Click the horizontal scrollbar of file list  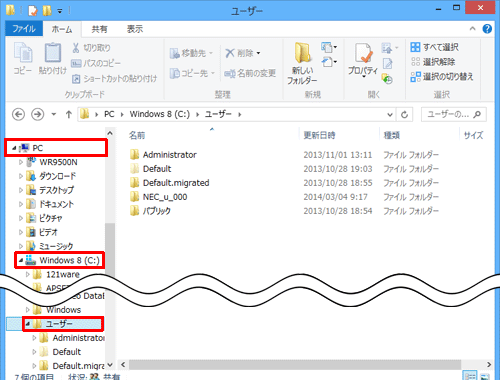295,364
